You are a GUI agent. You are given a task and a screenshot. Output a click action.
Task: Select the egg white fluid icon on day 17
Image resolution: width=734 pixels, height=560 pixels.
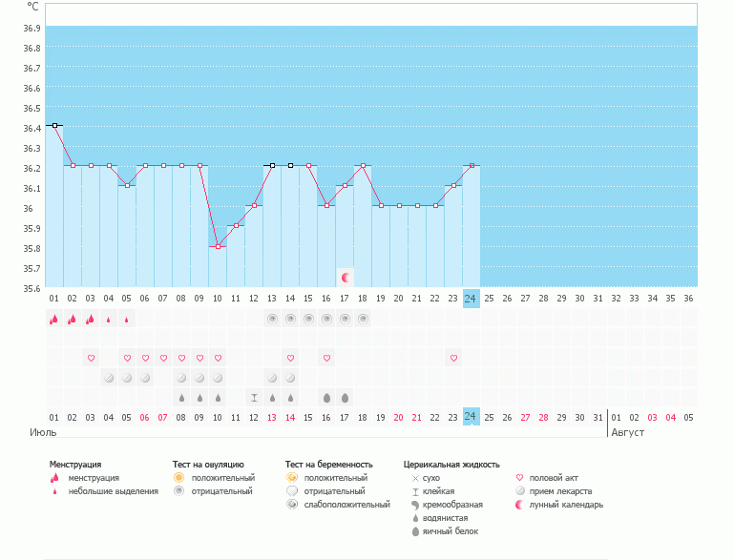tap(345, 397)
